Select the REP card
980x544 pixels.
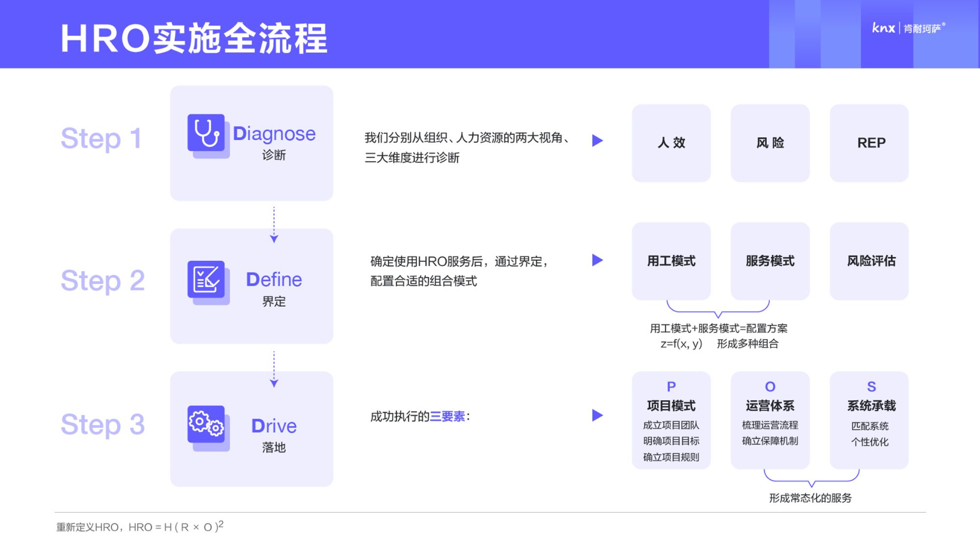[x=869, y=143]
